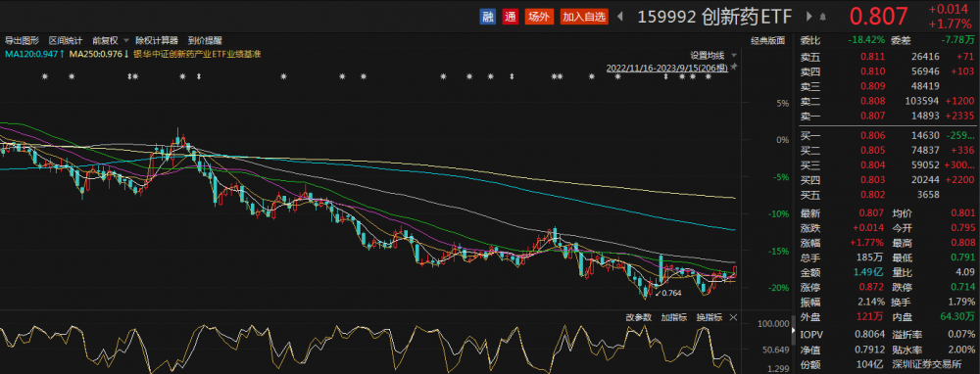The height and width of the screenshot is (374, 980).
Task: Open 除权计算器 ex-rights calculator
Action: (x=157, y=40)
